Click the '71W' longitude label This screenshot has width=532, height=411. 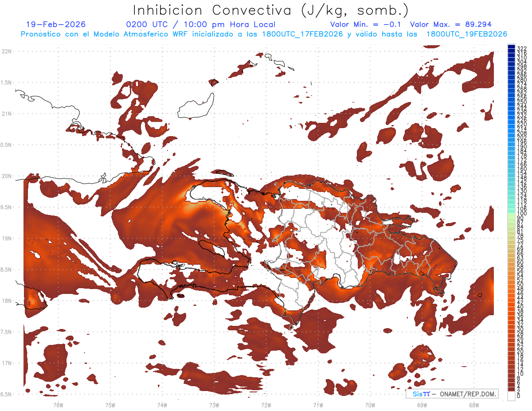[x=318, y=405]
